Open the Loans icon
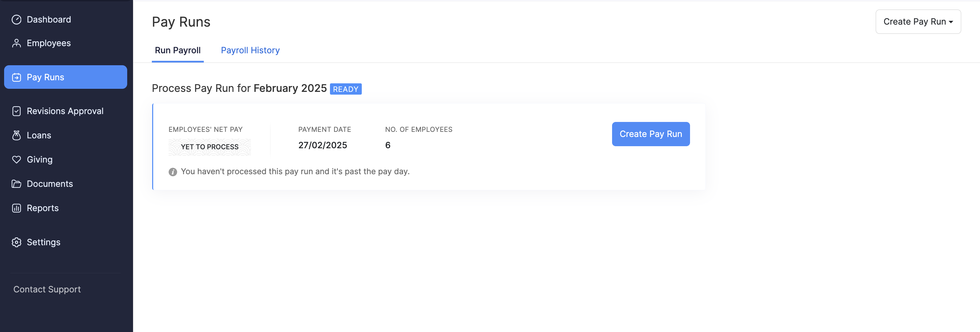The image size is (980, 332). coord(17,135)
